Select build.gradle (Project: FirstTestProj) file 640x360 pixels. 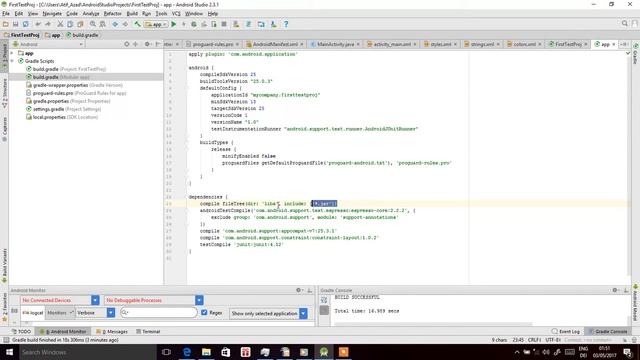point(66,69)
